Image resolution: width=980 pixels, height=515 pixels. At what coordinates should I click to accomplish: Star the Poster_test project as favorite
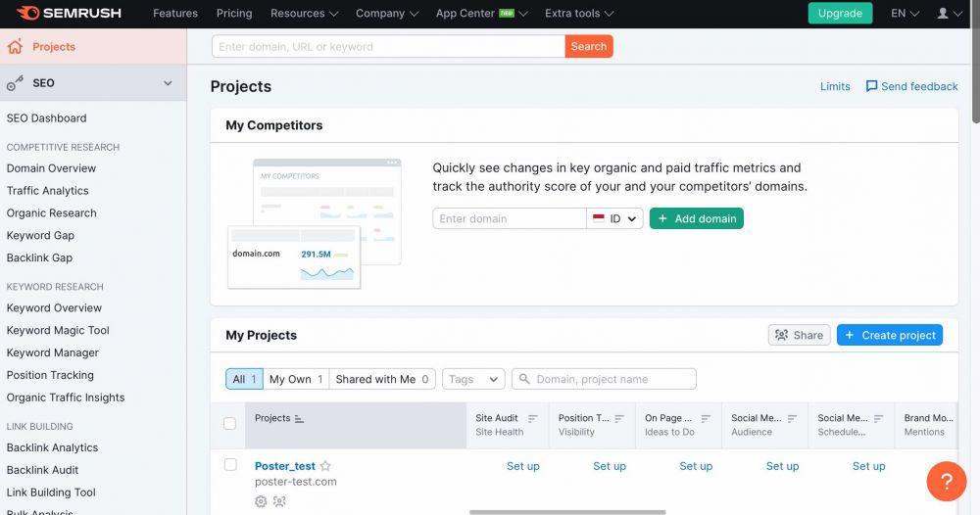pos(325,466)
